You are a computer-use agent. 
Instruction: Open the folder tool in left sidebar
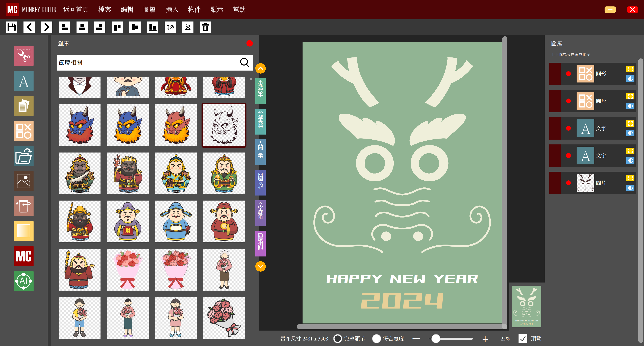(23, 156)
